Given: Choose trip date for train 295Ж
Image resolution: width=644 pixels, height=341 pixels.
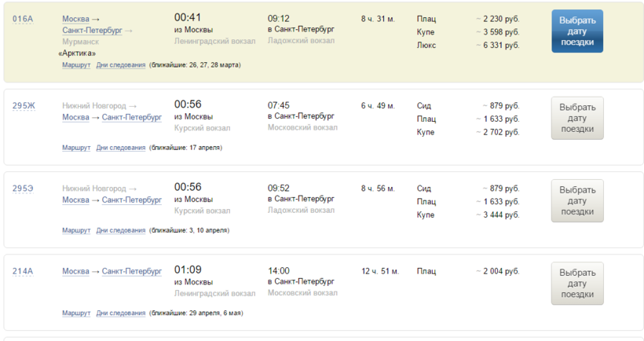Looking at the screenshot, I should pos(577,118).
